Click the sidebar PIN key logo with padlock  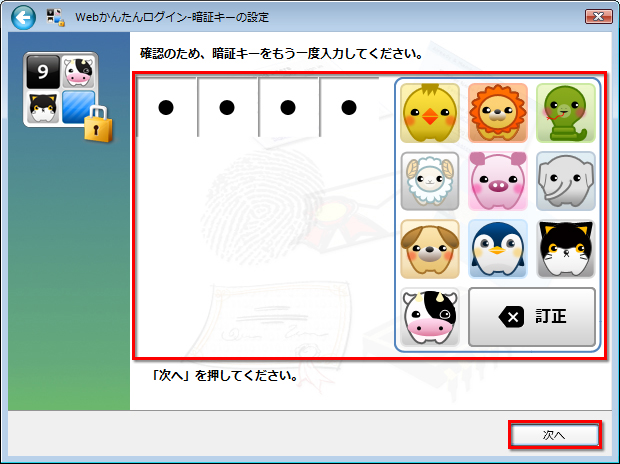click(x=68, y=97)
